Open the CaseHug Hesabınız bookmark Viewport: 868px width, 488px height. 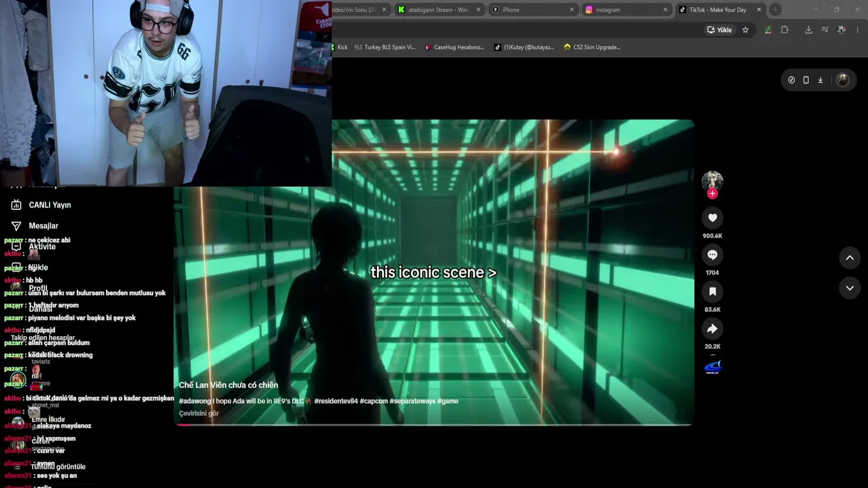click(x=454, y=47)
